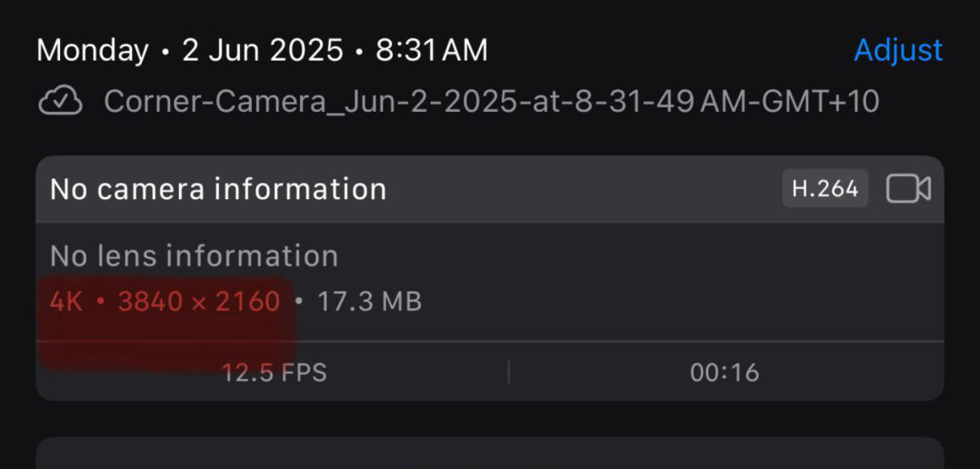The image size is (980, 469).
Task: Click the divider between FPS and duration
Action: click(x=508, y=372)
